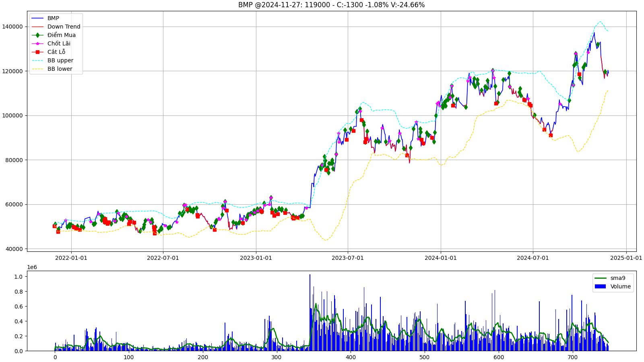Click the BB lower legend label

pos(60,69)
